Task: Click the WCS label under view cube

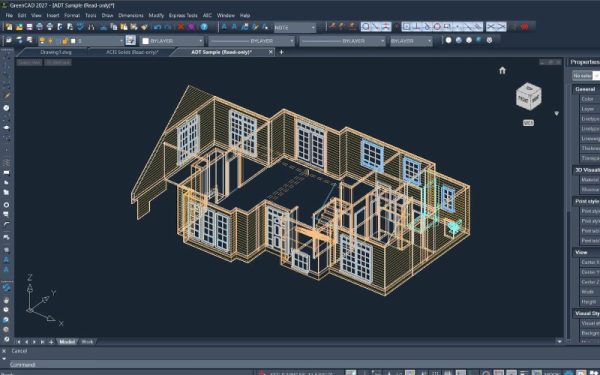Action: point(528,123)
